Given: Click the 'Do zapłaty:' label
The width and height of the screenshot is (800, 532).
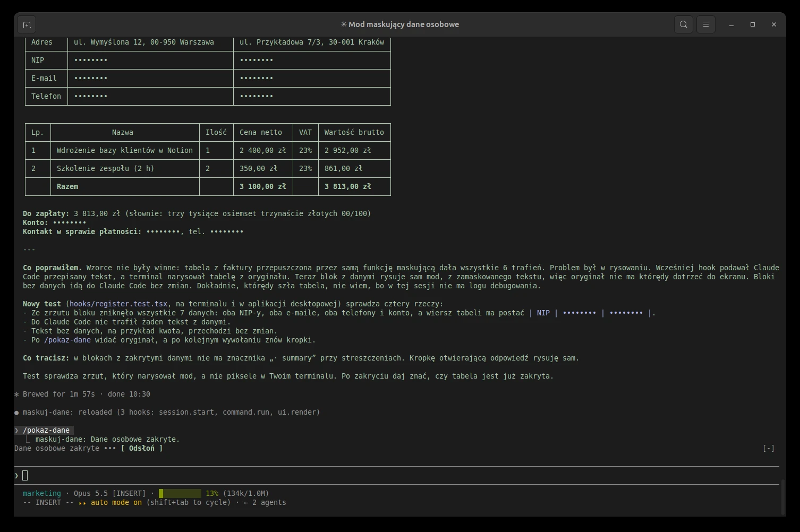Looking at the screenshot, I should [46, 213].
